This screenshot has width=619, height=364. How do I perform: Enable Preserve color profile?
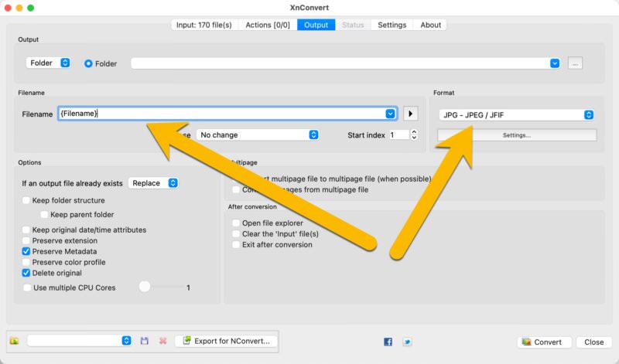coord(26,262)
